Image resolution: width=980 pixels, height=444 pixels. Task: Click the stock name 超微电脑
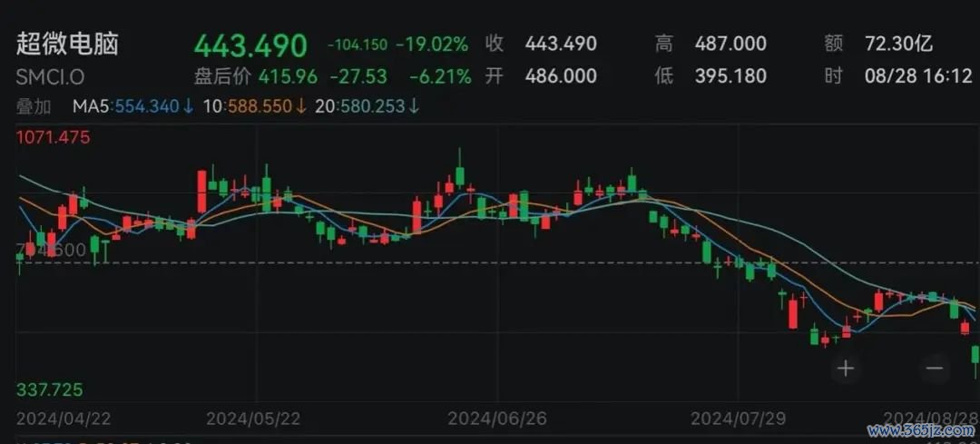tap(67, 44)
